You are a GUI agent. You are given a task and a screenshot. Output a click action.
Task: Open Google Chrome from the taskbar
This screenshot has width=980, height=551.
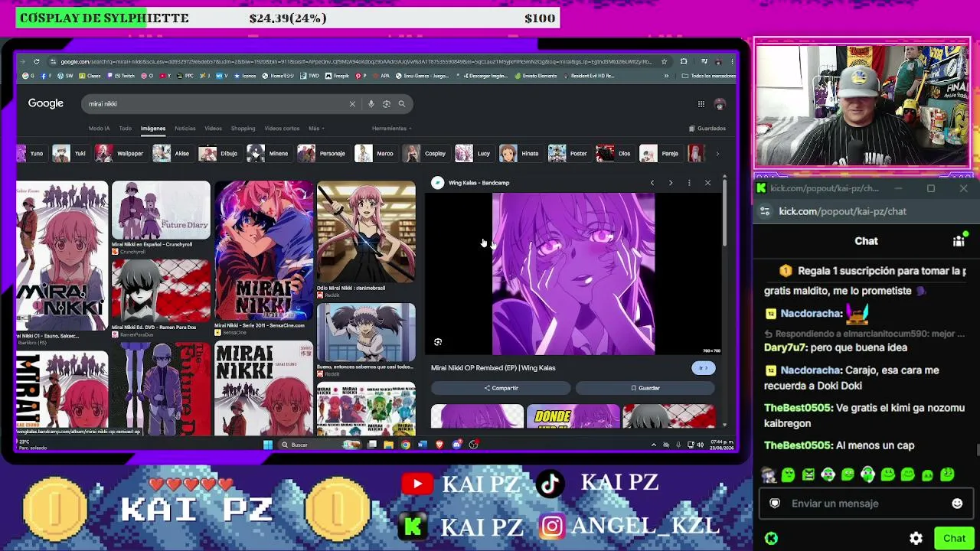coord(405,445)
